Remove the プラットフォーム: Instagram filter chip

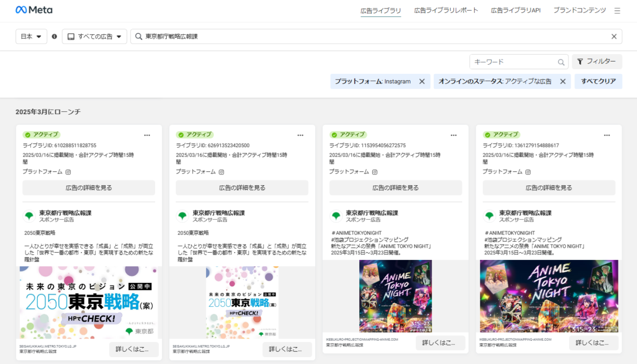422,81
